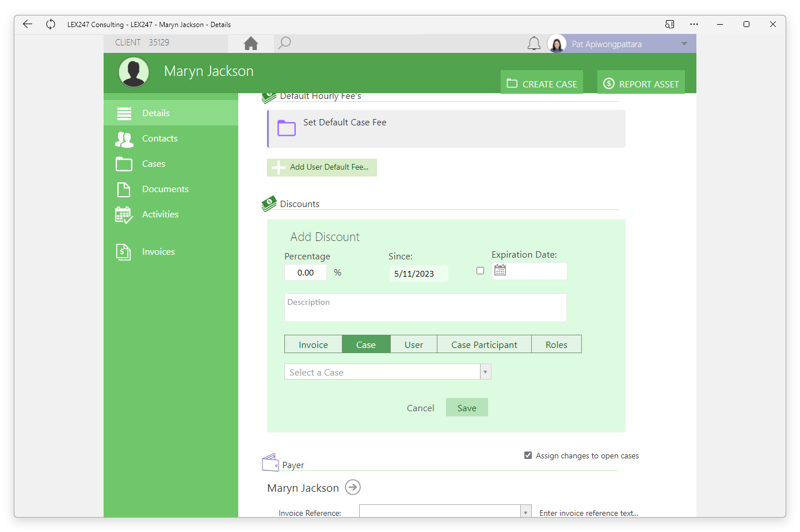
Task: Save the new discount
Action: (x=467, y=408)
